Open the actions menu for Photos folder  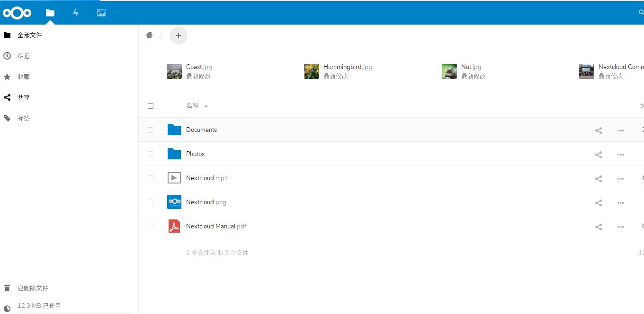tap(621, 154)
